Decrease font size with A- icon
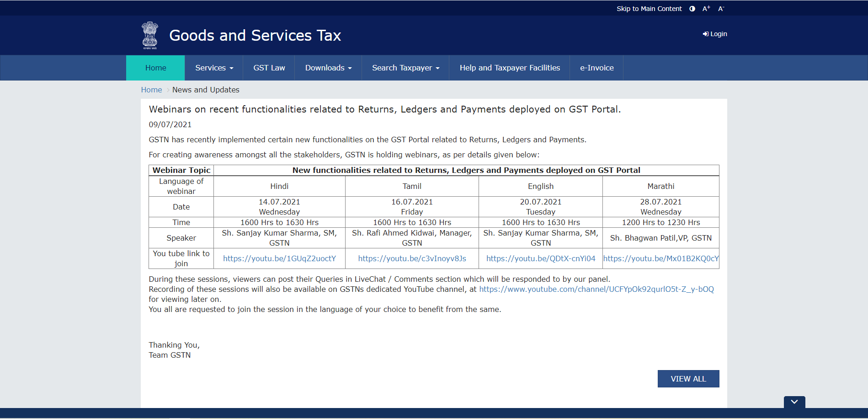Viewport: 868px width, 419px height. click(721, 9)
